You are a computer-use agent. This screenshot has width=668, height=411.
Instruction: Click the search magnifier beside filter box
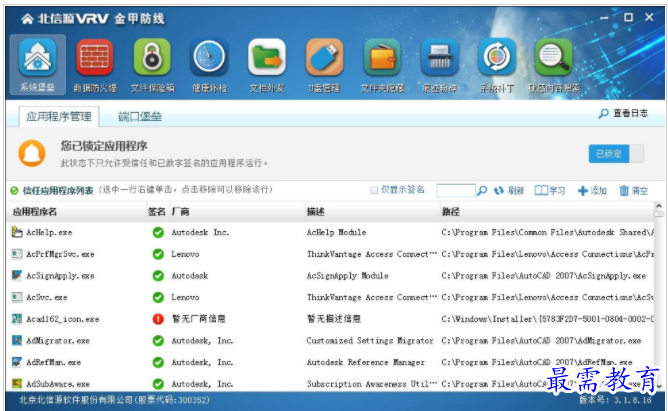[482, 190]
